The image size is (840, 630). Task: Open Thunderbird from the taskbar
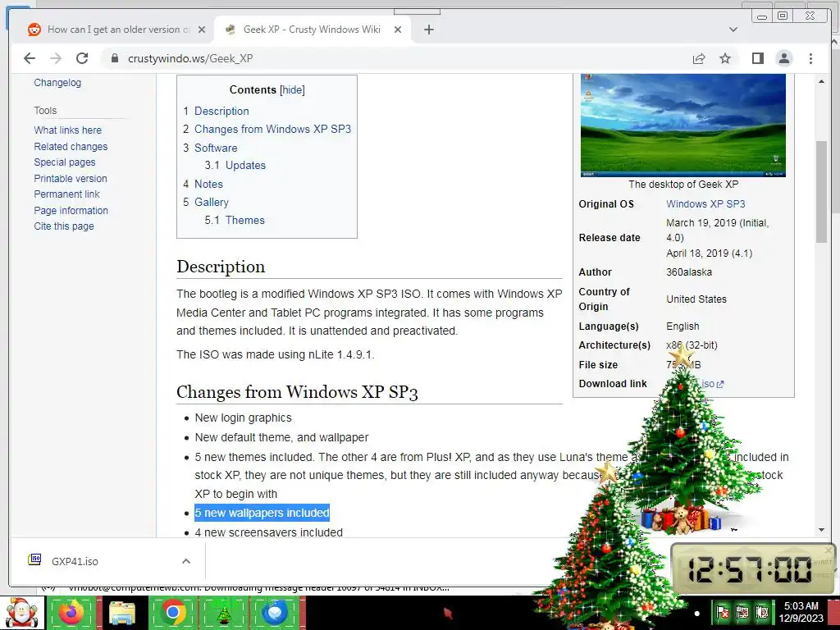pyautogui.click(x=275, y=612)
